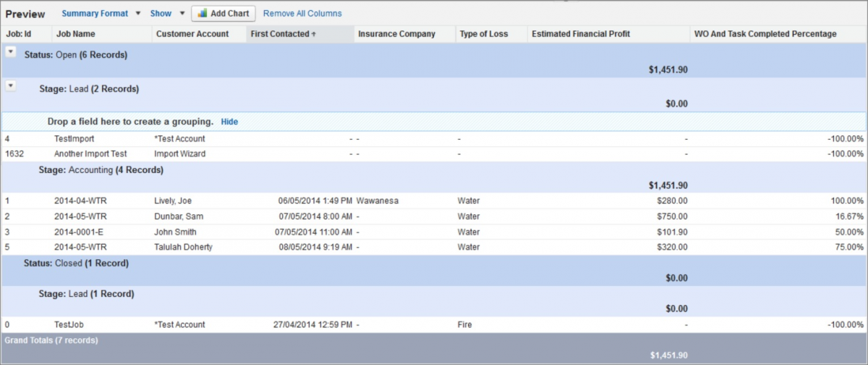Sort by First Contacted column header
Screen dimensions: 868x365
point(283,34)
